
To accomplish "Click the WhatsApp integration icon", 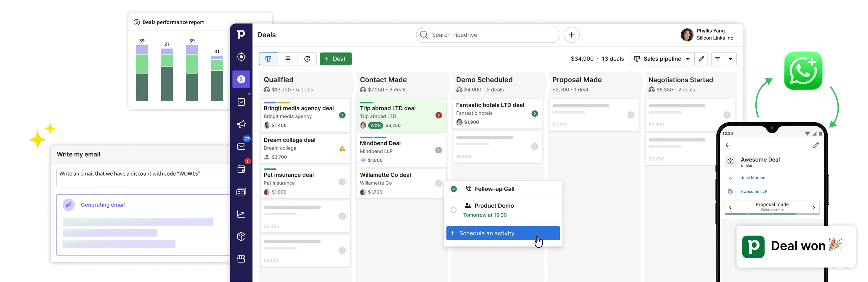I will click(803, 71).
